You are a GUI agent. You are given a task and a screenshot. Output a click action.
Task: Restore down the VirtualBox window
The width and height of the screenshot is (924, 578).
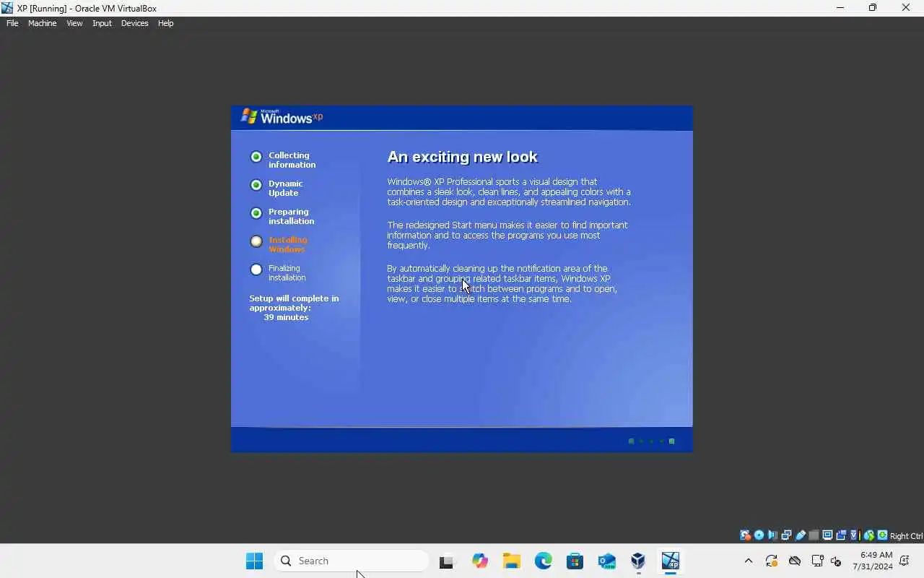point(873,8)
